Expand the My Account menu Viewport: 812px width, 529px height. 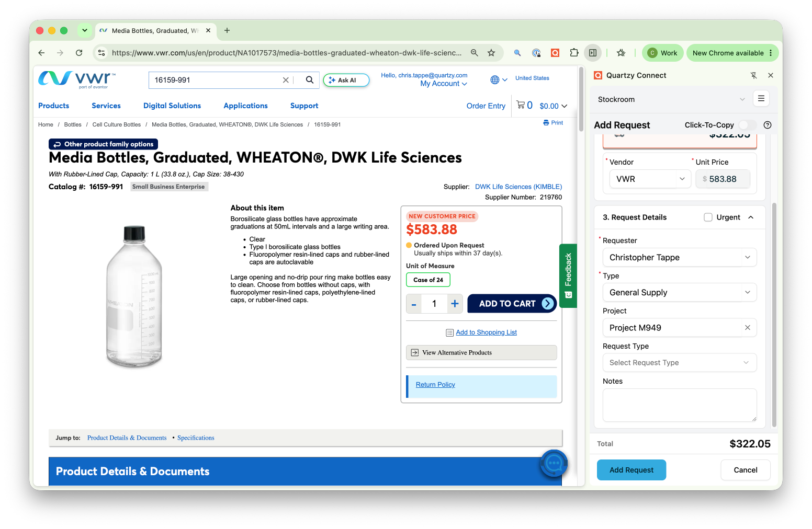(444, 84)
